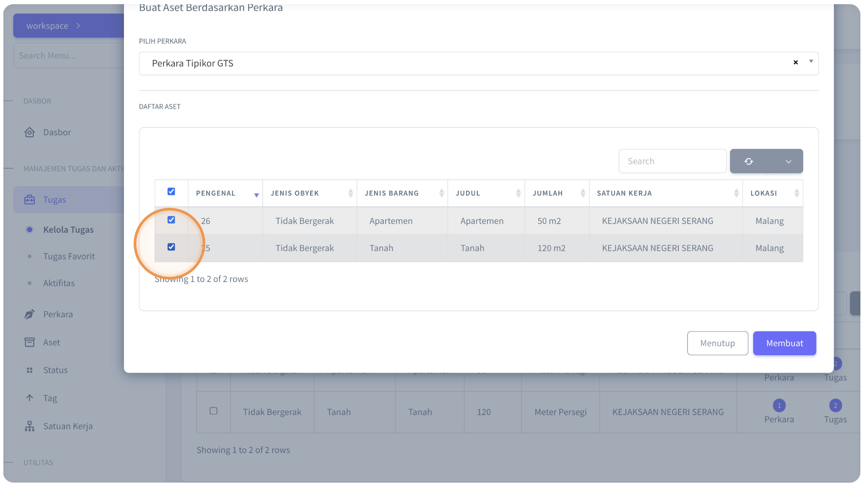Click the Perkara pen icon
868x486 pixels.
tap(30, 314)
